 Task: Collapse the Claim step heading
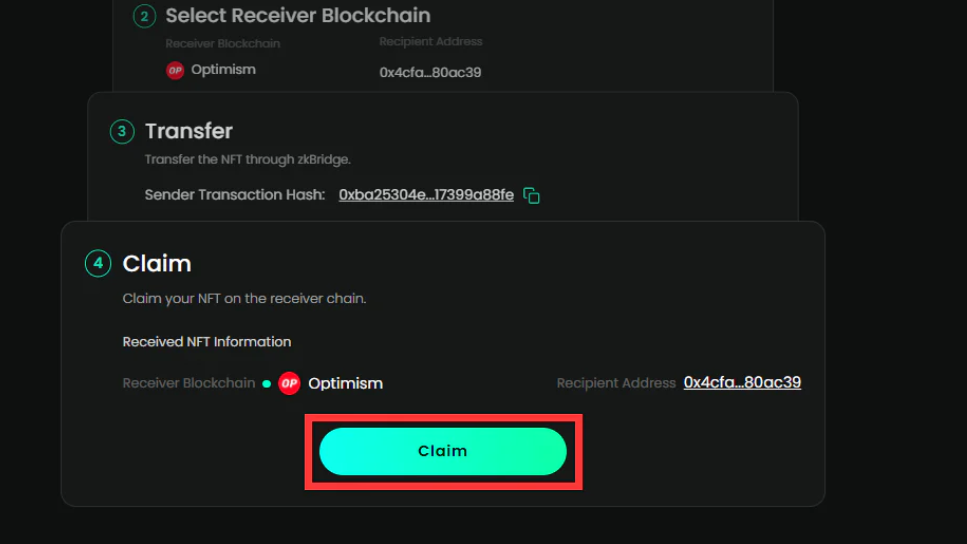[x=157, y=263]
